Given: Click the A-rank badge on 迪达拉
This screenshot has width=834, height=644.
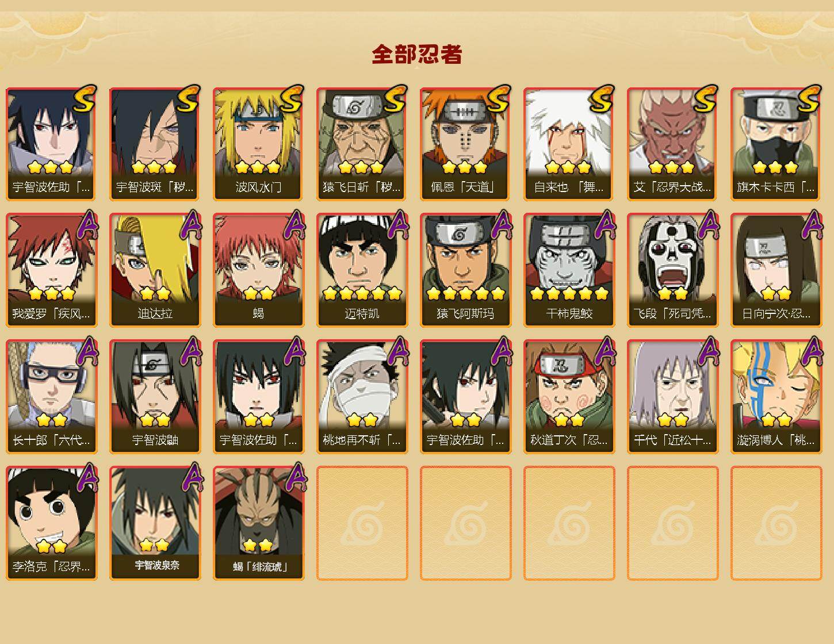Looking at the screenshot, I should [191, 225].
